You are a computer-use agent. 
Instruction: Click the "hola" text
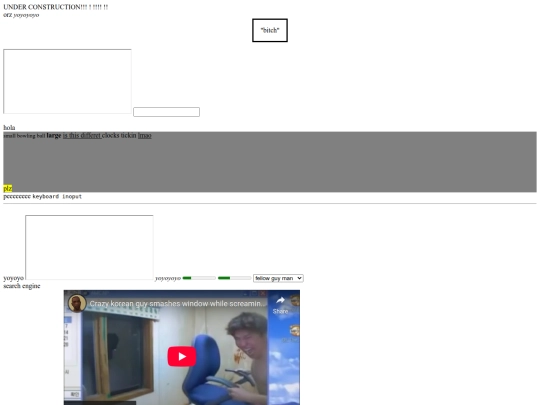click(x=9, y=127)
